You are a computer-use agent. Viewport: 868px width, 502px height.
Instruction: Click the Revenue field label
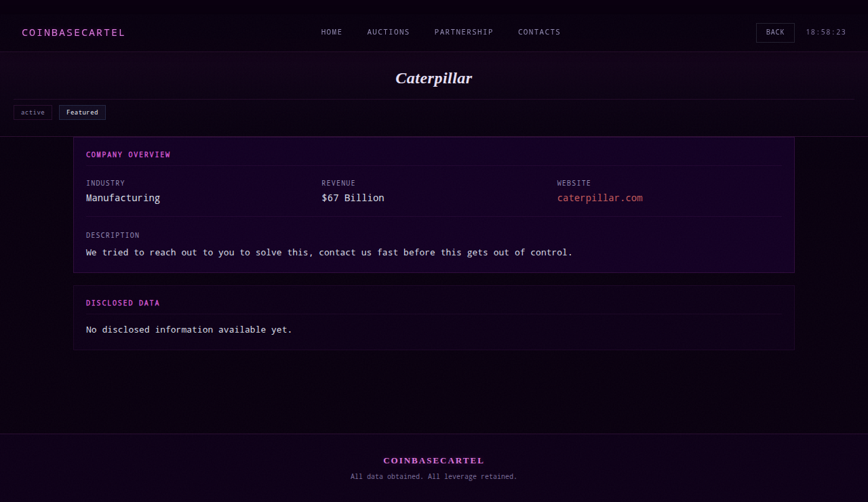(338, 183)
